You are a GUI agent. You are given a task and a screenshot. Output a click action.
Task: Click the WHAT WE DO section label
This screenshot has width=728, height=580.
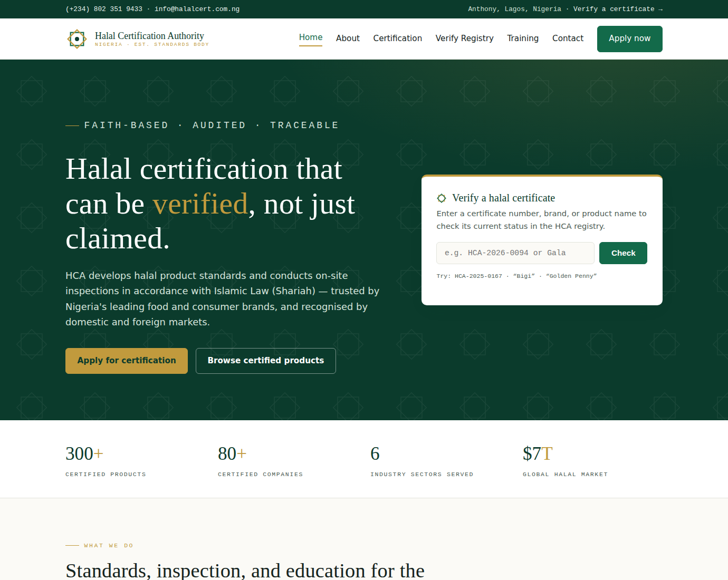pyautogui.click(x=109, y=546)
